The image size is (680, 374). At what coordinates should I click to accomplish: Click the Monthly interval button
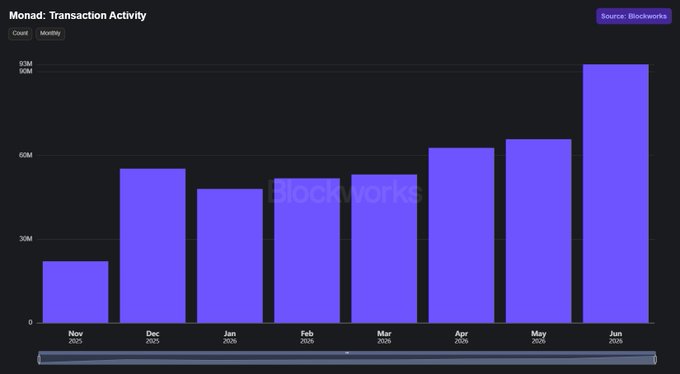coord(50,33)
